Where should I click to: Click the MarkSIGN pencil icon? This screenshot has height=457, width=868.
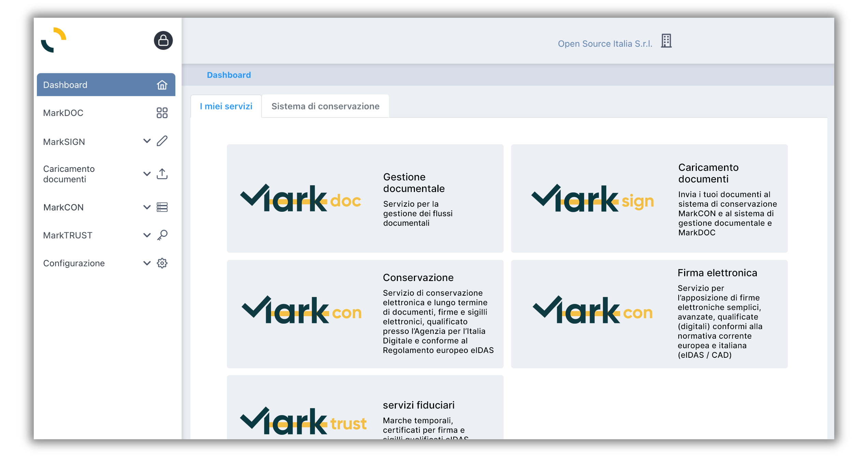(x=162, y=141)
